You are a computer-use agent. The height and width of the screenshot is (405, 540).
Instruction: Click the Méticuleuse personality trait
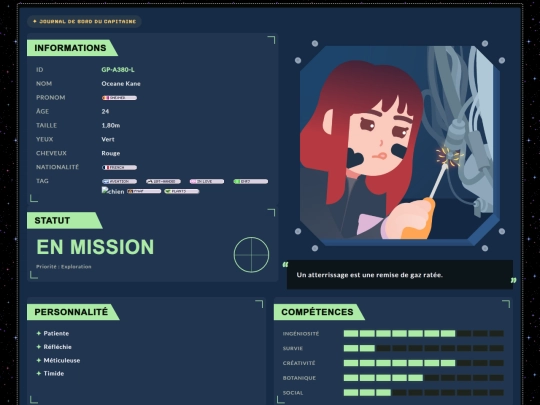coord(62,360)
